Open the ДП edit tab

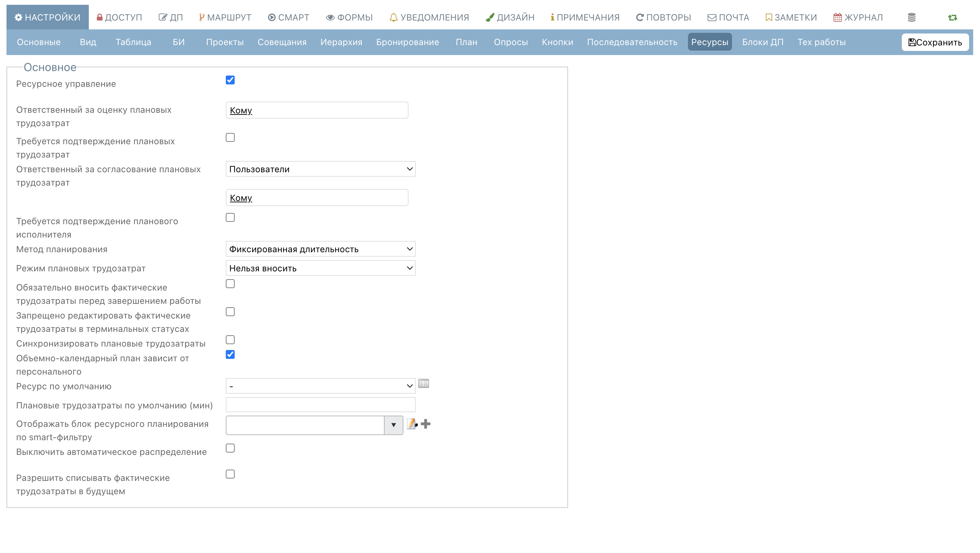170,17
